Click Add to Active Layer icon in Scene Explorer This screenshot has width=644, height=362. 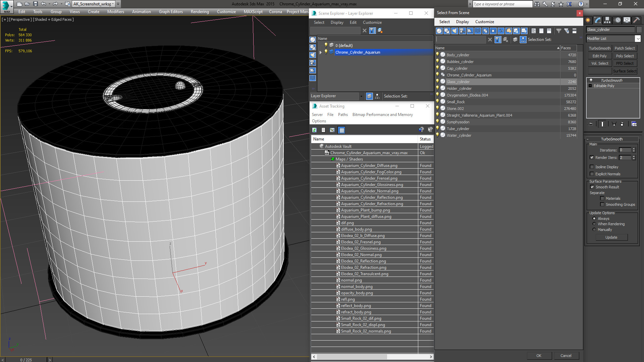(380, 31)
